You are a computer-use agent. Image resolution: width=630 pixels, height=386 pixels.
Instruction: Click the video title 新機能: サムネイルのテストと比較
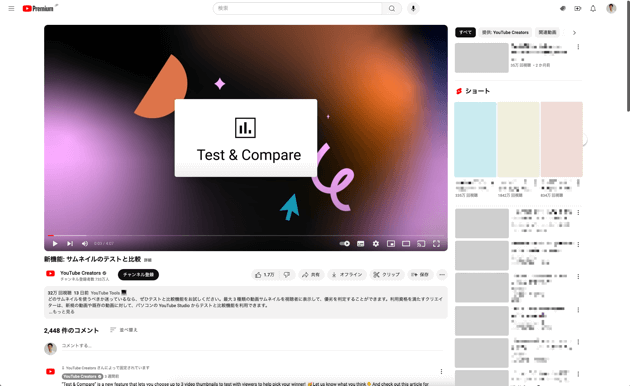[92, 259]
